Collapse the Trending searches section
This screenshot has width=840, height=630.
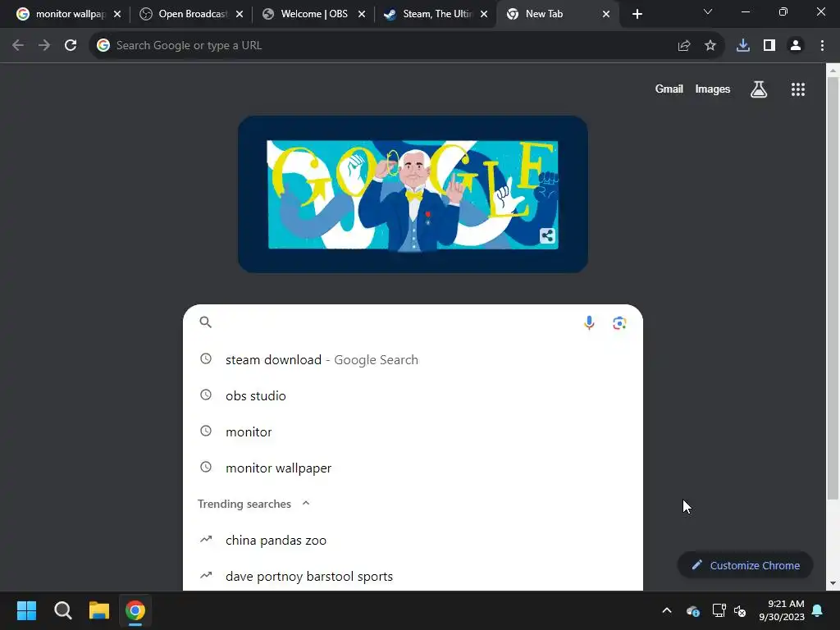[306, 503]
